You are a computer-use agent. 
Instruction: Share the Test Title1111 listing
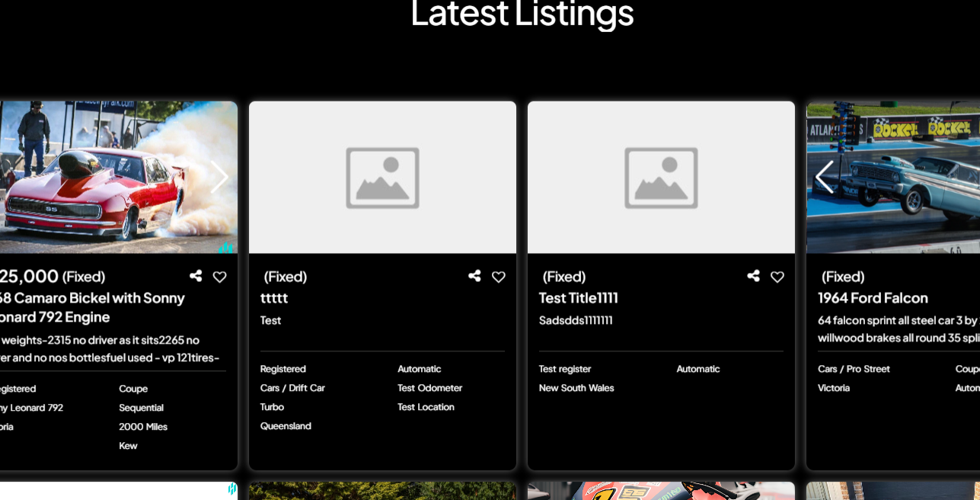click(753, 276)
